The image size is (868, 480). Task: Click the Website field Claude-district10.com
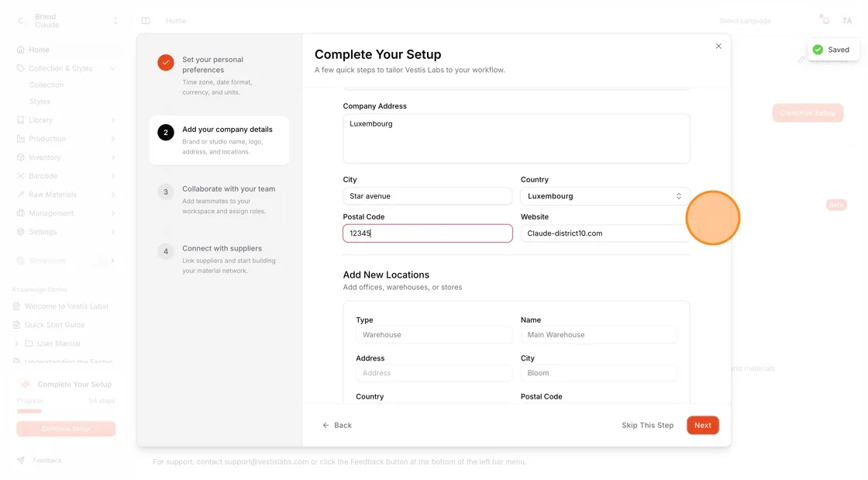point(605,233)
